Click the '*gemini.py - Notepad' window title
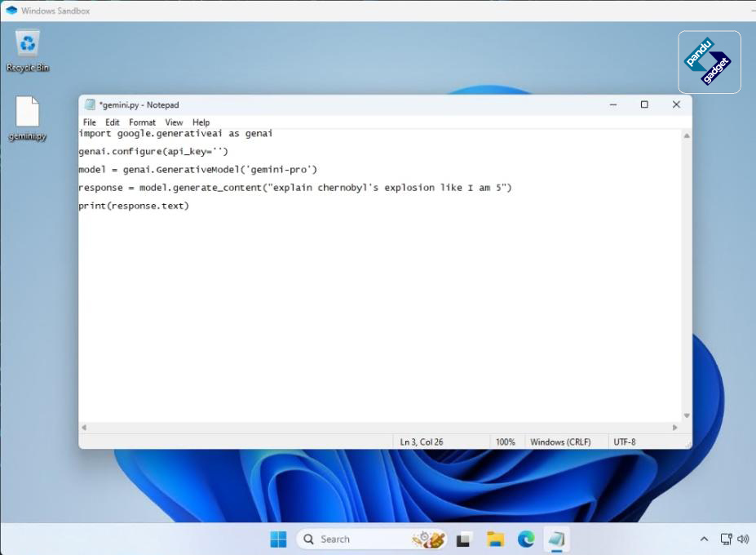This screenshot has height=555, width=756. [139, 104]
